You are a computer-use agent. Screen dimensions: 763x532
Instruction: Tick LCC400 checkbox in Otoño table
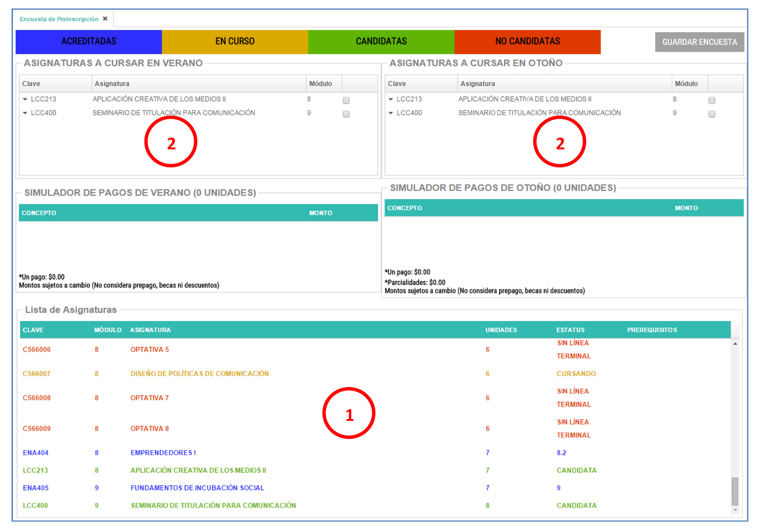[712, 114]
